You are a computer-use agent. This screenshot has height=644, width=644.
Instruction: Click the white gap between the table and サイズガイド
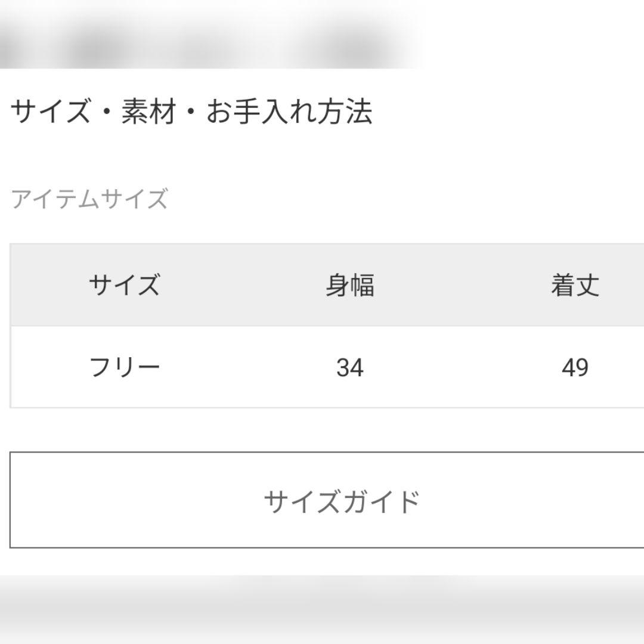point(322,430)
